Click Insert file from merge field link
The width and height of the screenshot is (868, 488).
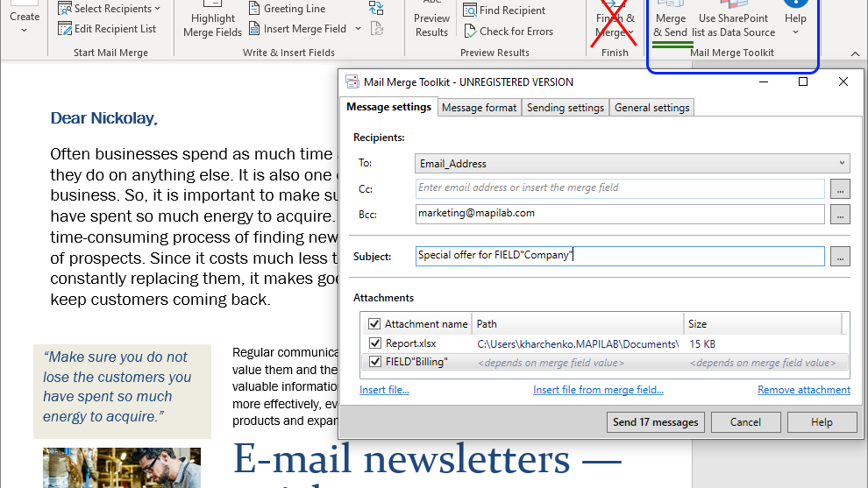pyautogui.click(x=598, y=390)
